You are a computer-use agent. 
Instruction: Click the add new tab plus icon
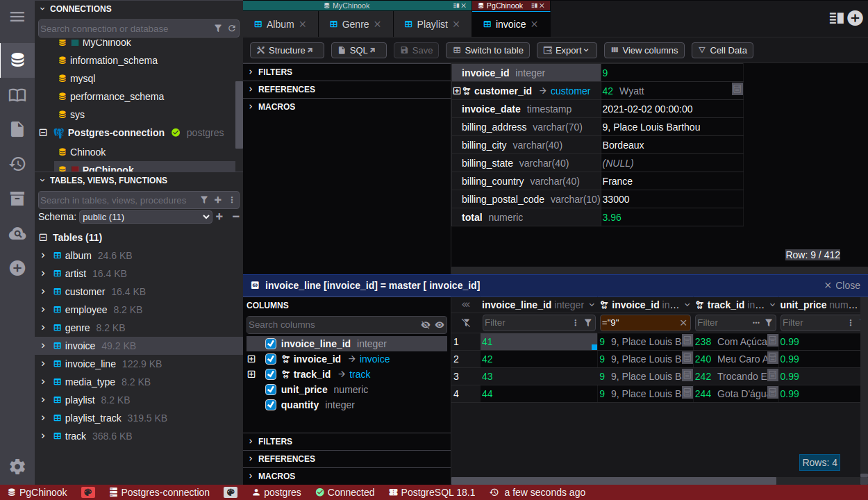coord(855,19)
